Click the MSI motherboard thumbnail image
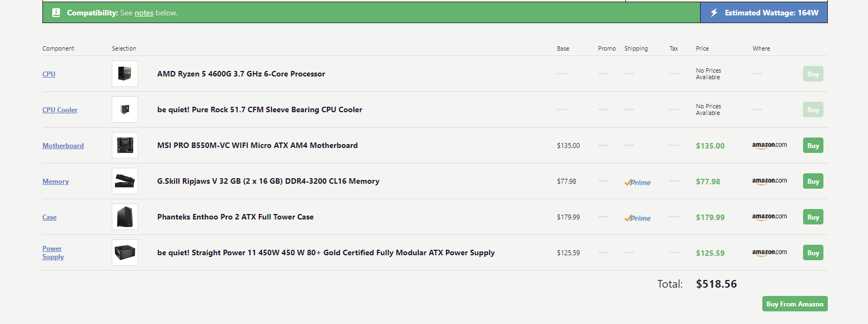The width and height of the screenshot is (868, 324). pyautogui.click(x=125, y=145)
